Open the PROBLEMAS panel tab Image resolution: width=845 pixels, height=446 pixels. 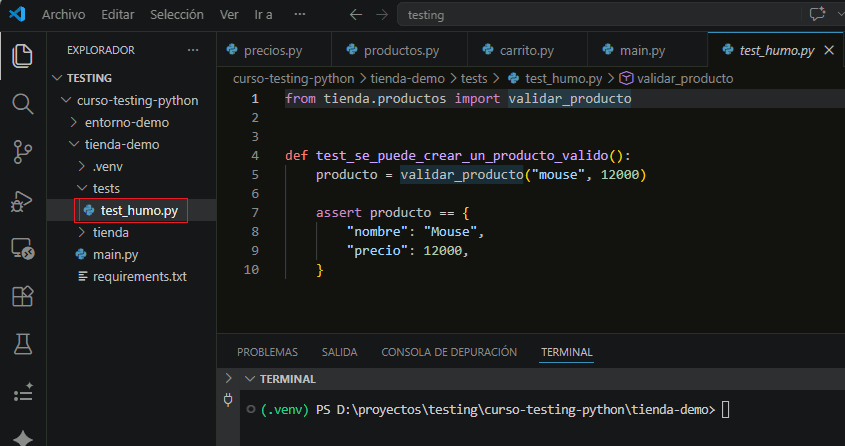[267, 352]
